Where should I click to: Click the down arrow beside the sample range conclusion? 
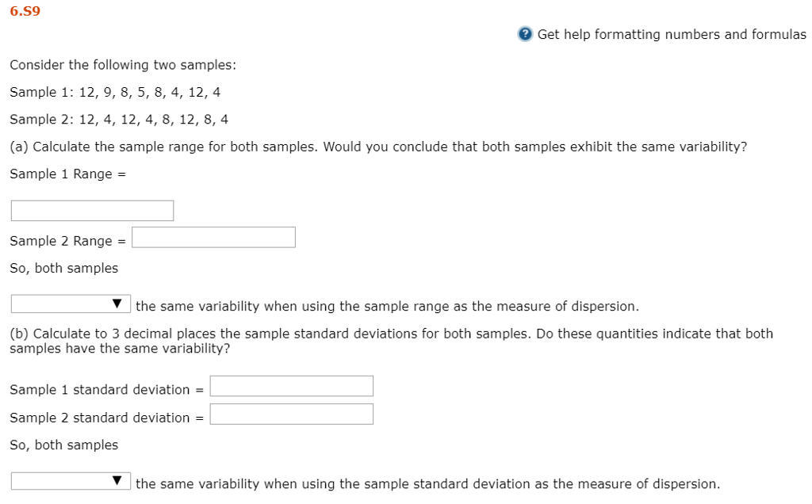(x=117, y=303)
